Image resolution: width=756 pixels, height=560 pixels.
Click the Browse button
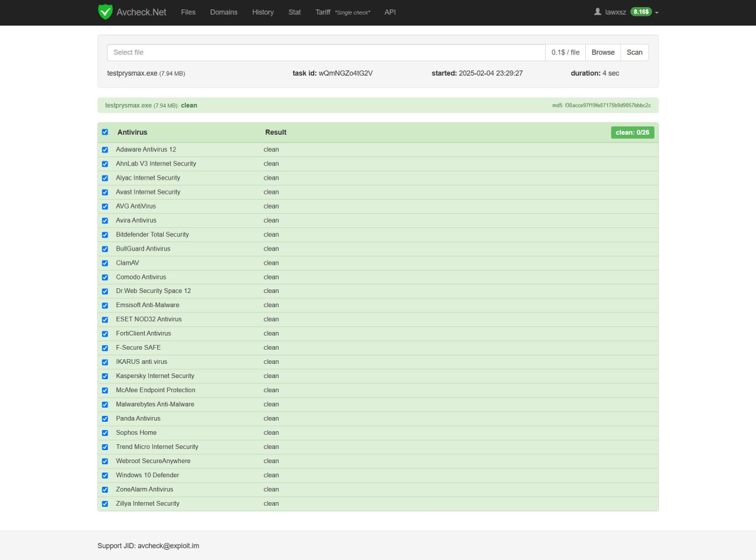[x=603, y=53]
